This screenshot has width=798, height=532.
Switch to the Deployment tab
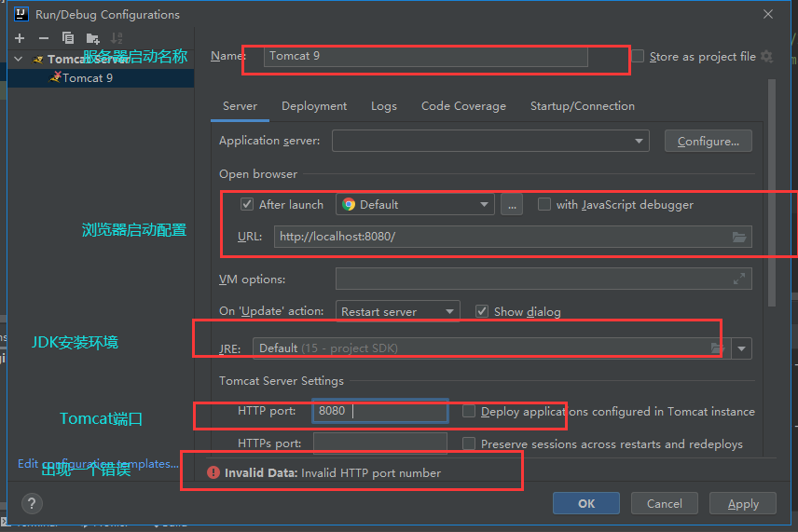click(x=314, y=106)
